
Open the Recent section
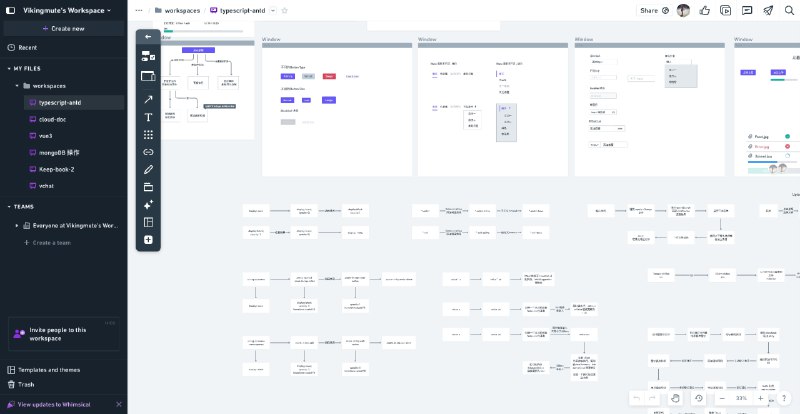point(27,47)
